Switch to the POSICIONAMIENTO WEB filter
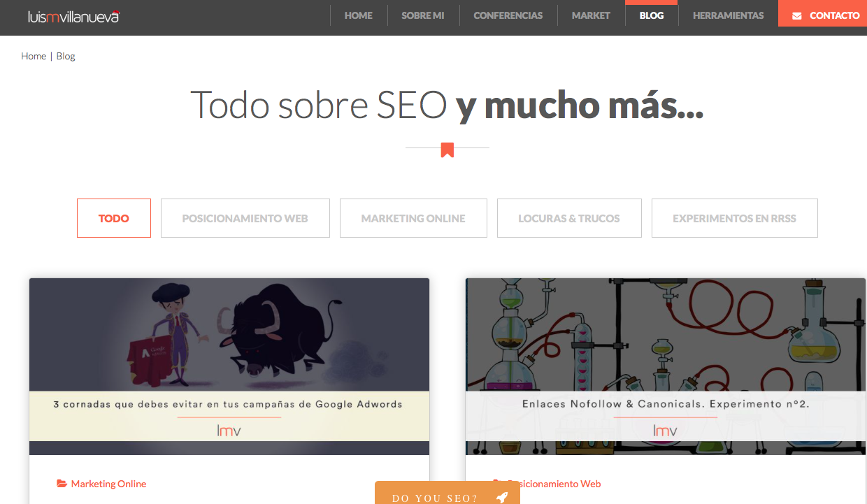 click(245, 217)
